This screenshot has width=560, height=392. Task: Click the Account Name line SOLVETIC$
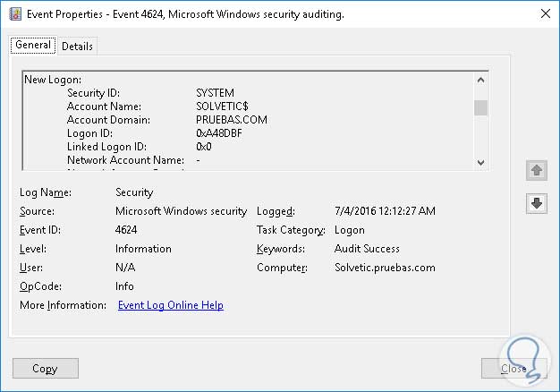[x=222, y=107]
